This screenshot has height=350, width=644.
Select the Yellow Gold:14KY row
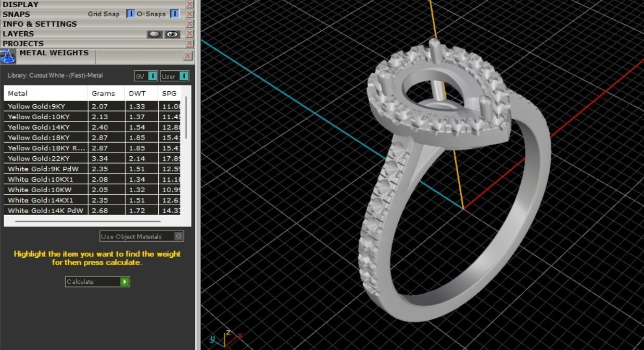point(92,127)
